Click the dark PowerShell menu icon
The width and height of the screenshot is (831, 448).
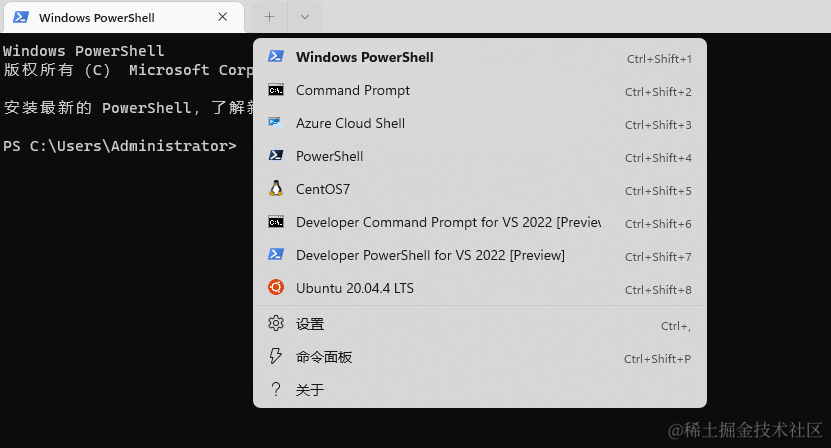pos(276,155)
